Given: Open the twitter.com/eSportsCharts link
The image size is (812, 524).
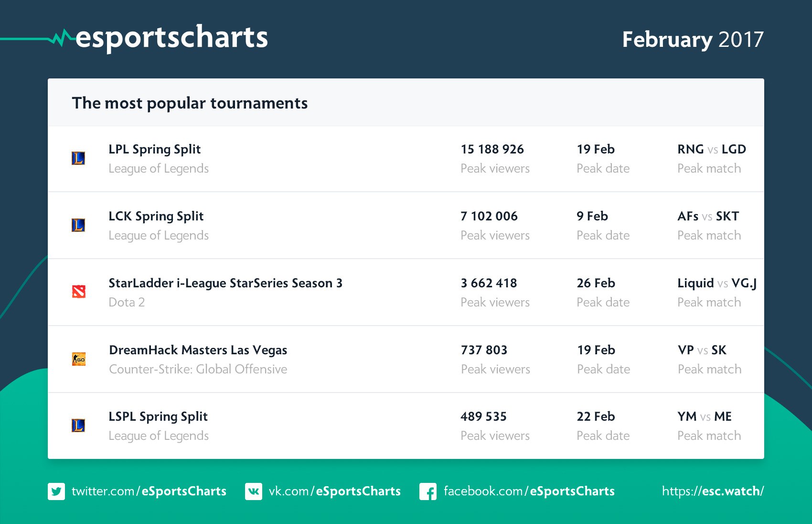Looking at the screenshot, I should click(149, 491).
